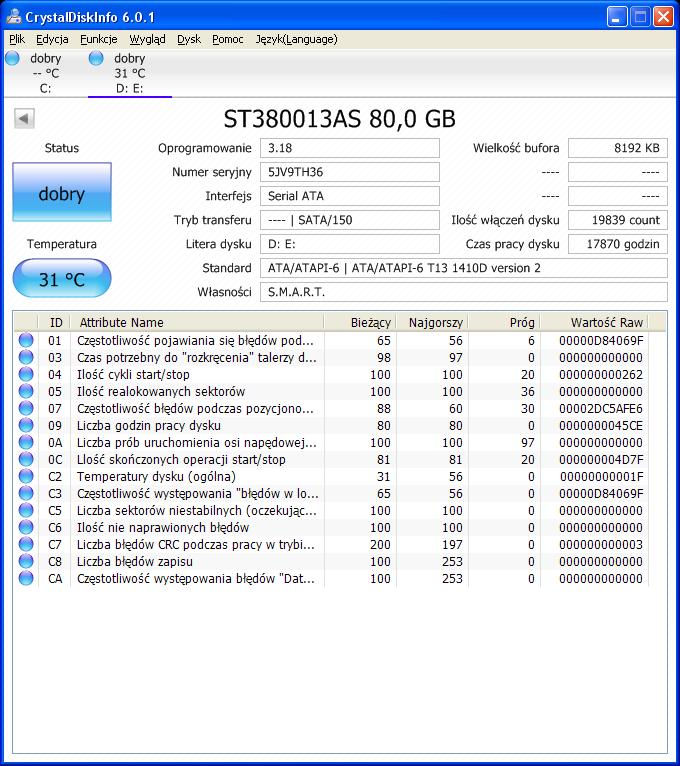Click the ID column header
Viewport: 680px width, 766px height.
(x=54, y=322)
